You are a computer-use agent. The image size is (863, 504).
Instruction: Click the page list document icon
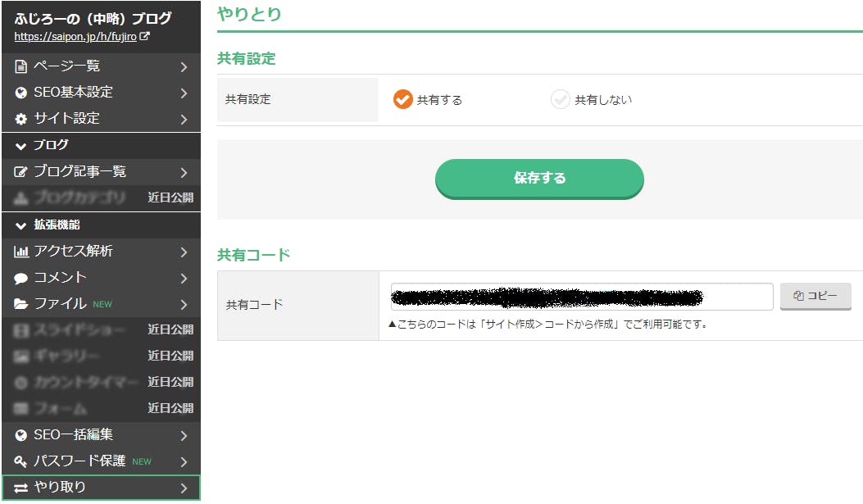[x=21, y=66]
